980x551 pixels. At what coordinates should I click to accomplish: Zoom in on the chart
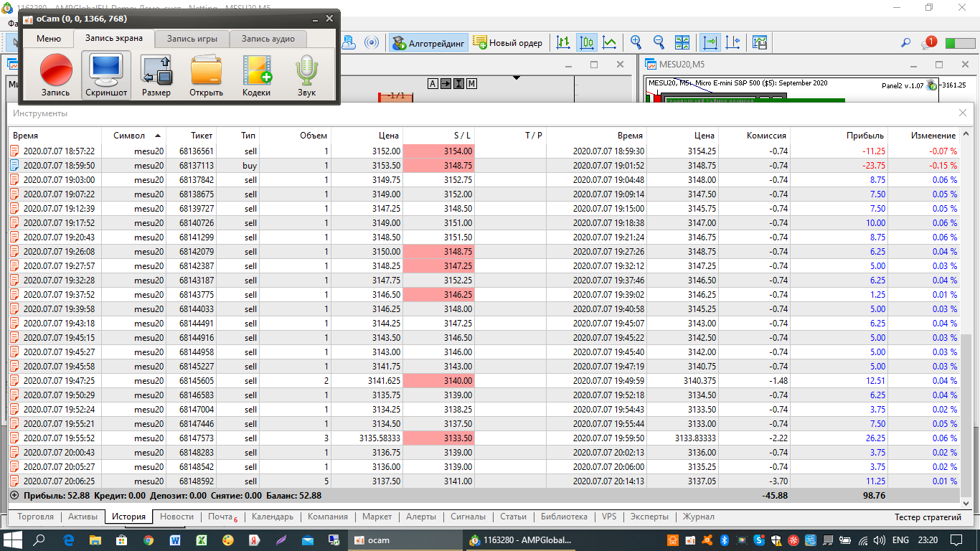point(636,42)
